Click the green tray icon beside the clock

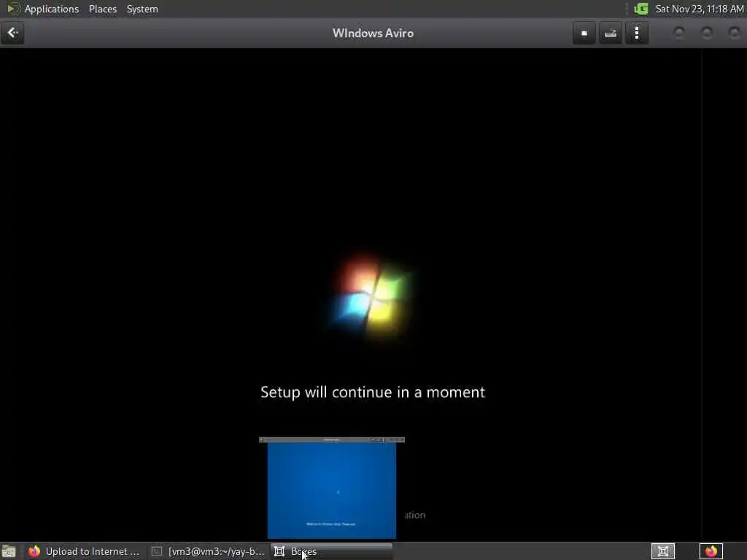[x=641, y=9]
